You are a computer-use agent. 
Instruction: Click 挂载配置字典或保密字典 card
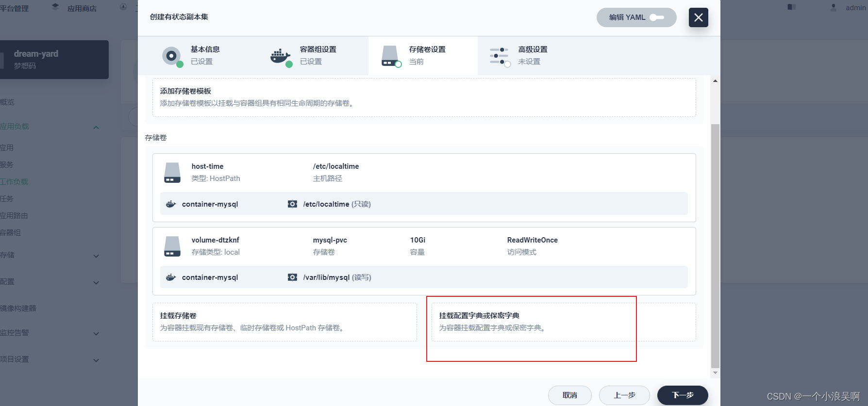pos(564,322)
